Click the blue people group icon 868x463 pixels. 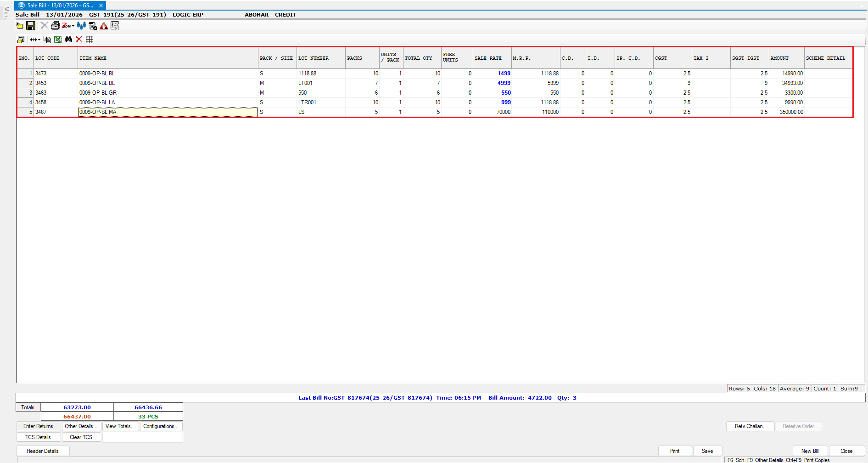point(82,26)
